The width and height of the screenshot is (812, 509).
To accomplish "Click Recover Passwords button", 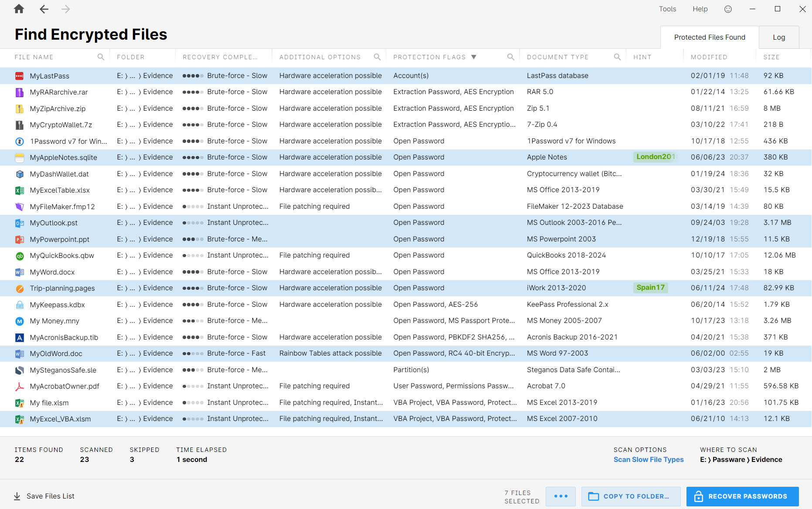I will pos(742,496).
